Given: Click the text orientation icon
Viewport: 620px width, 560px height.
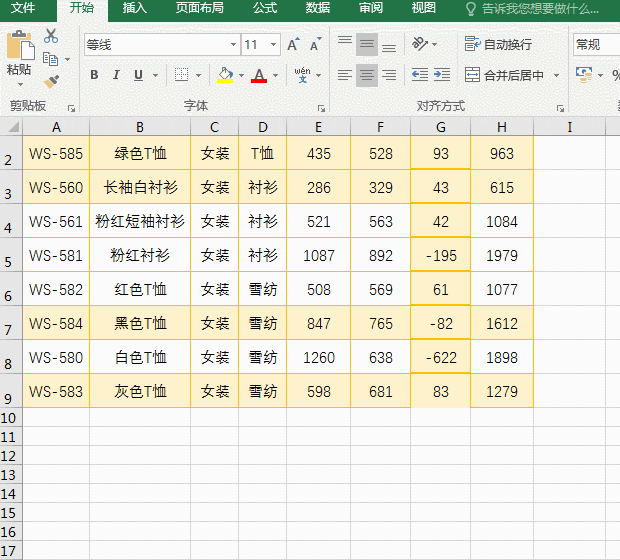Looking at the screenshot, I should [x=420, y=44].
